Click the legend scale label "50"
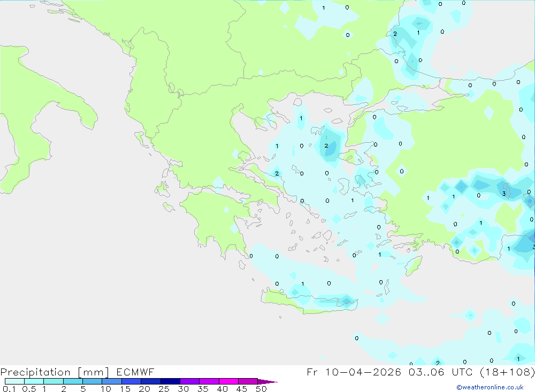This screenshot has height=392, width=535. [x=262, y=389]
